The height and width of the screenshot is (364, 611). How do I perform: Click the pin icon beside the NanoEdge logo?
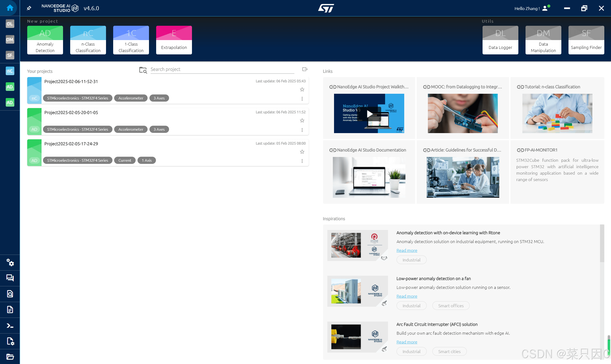(x=29, y=8)
